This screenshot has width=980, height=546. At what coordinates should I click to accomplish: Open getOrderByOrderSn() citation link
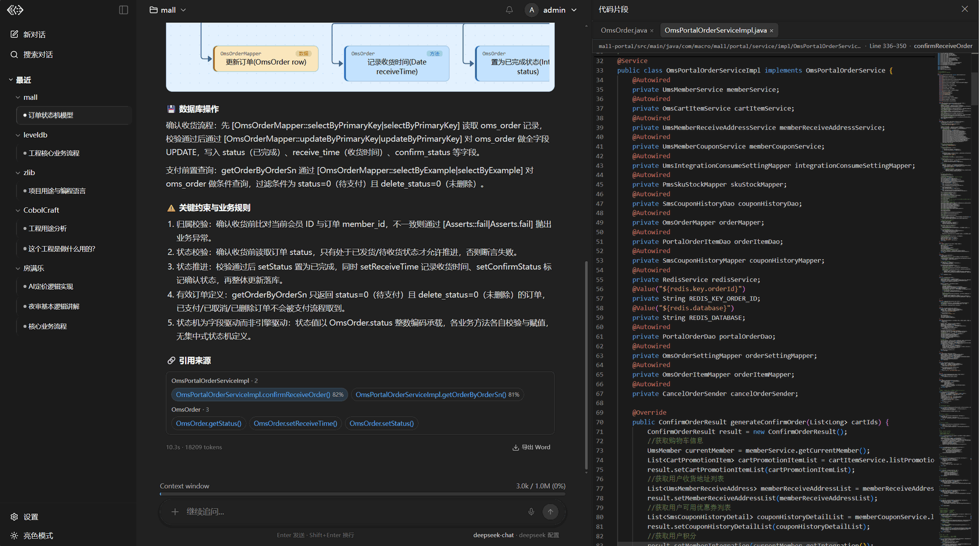click(437, 394)
